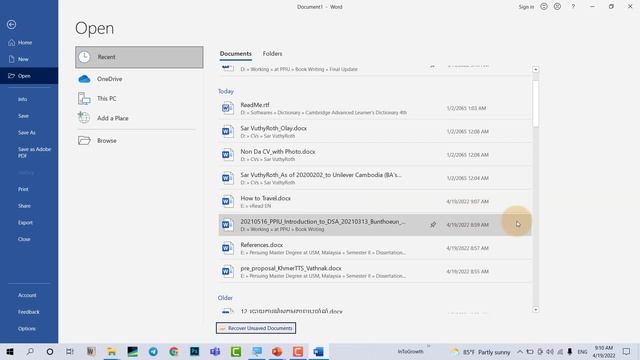
Task: Open the Share page
Action: click(x=24, y=206)
